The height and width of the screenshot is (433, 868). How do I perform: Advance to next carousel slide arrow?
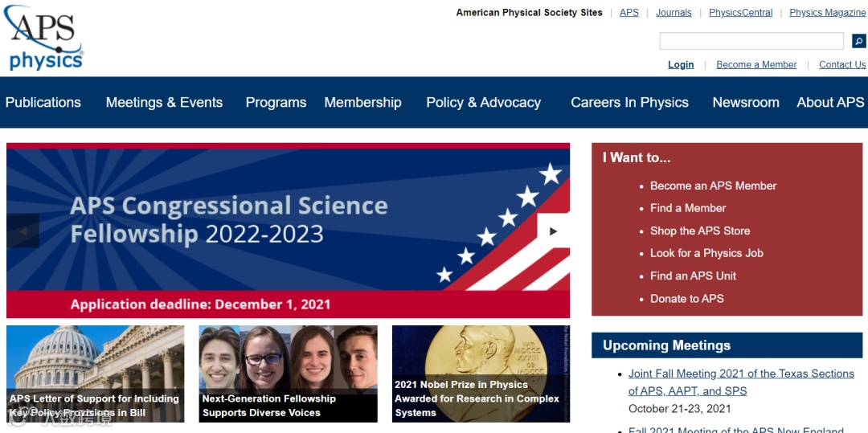coord(553,231)
